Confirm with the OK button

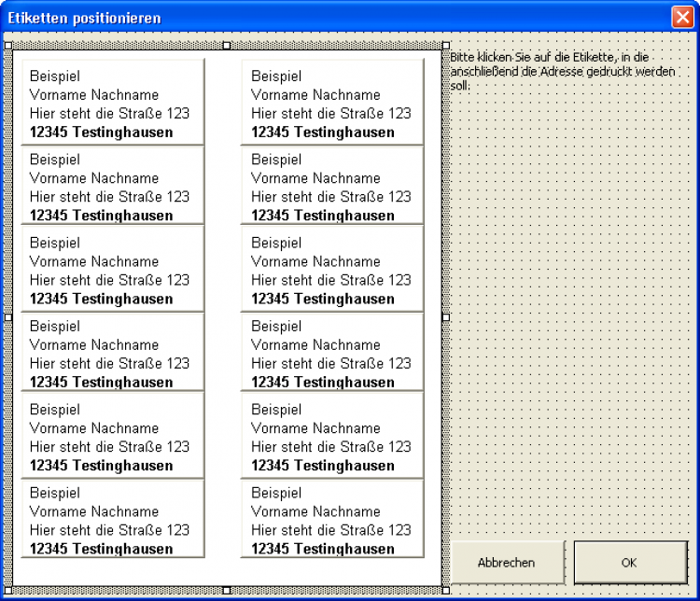coord(628,563)
